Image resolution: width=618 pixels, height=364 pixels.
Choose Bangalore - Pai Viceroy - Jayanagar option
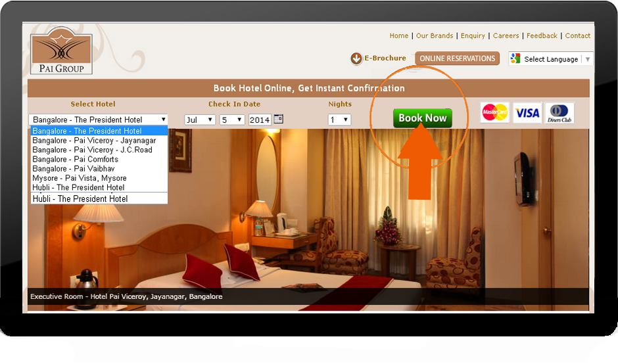(99, 140)
